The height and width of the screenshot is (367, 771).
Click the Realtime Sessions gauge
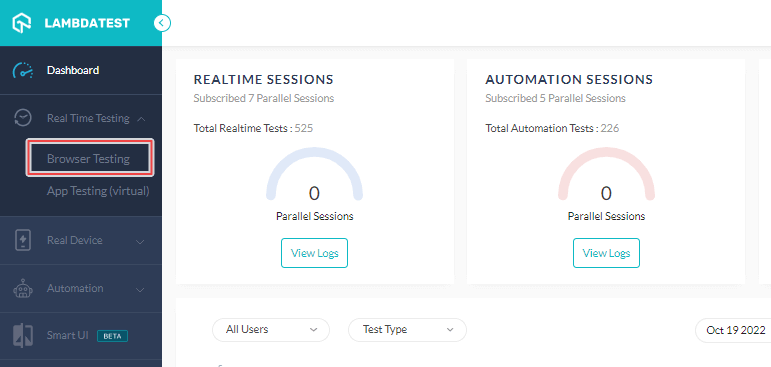point(314,175)
